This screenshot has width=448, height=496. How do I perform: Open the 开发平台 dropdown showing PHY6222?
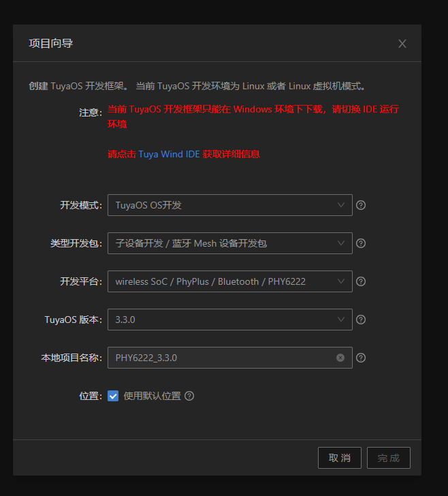[230, 281]
